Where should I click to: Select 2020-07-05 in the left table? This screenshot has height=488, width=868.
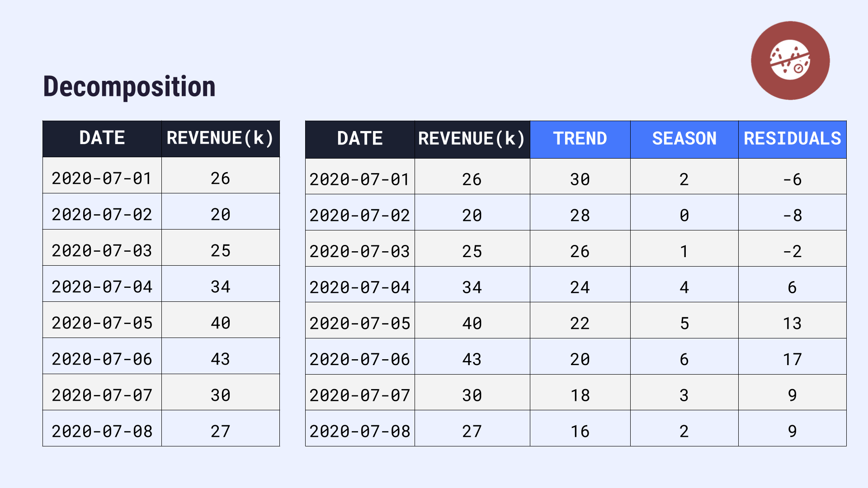click(x=102, y=323)
